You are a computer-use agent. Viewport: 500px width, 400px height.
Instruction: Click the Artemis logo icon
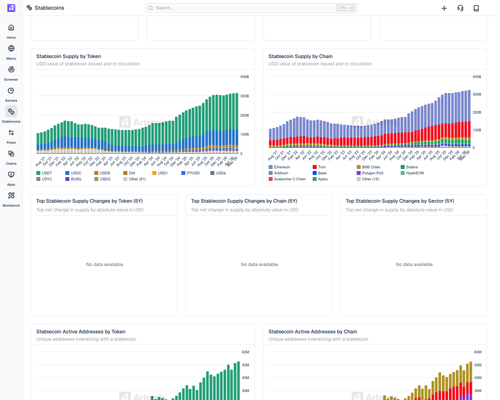(x=11, y=8)
